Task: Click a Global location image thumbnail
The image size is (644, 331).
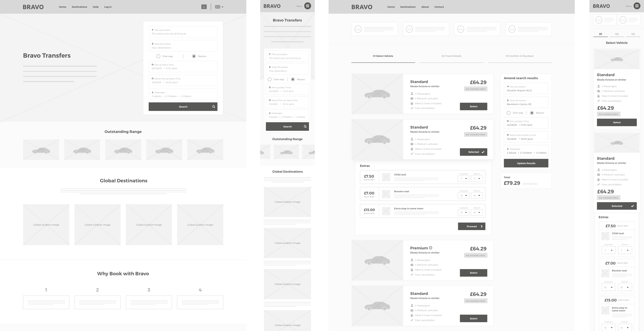Action: [45, 224]
